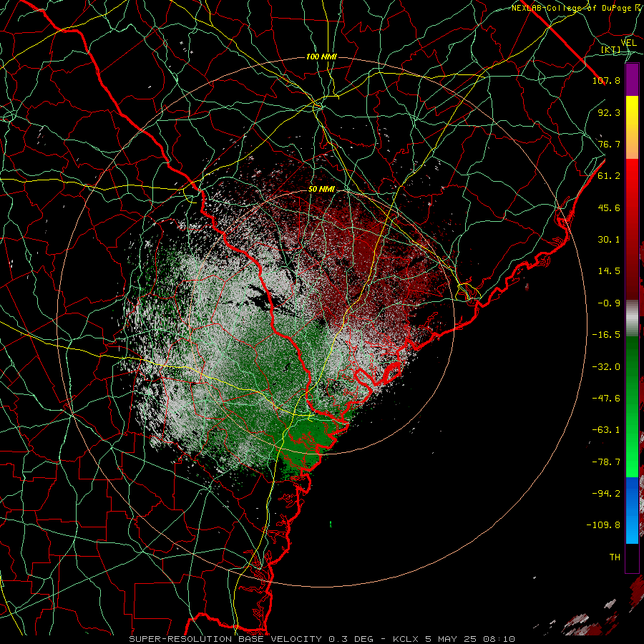Screen dimensions: 644x644
Task: Click the 107.8 scale value
Action: [606, 80]
